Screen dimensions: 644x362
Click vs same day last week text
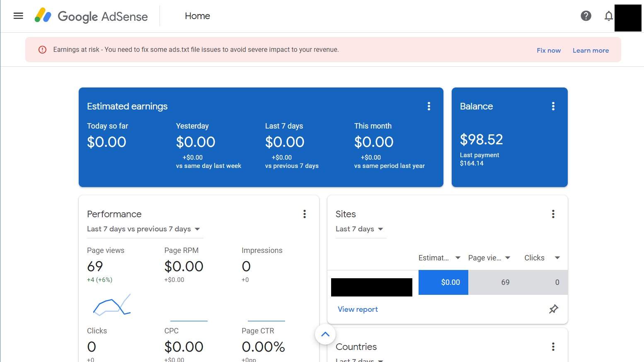pyautogui.click(x=208, y=166)
